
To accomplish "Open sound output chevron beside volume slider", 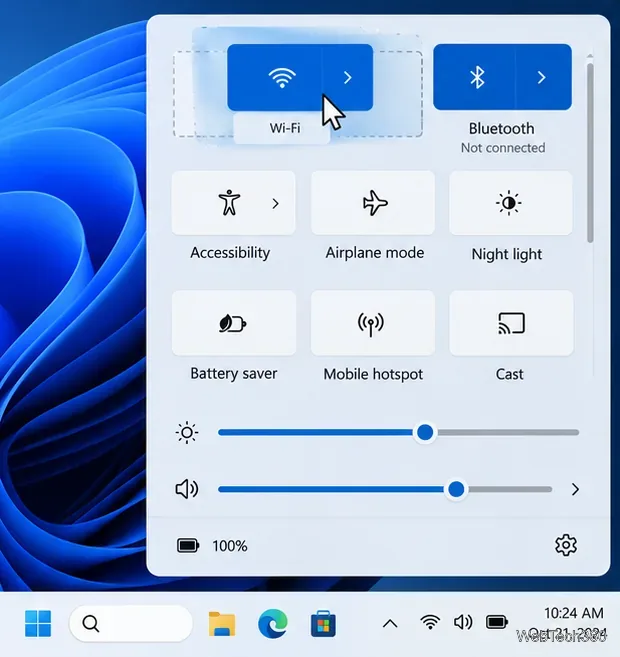I will 575,489.
